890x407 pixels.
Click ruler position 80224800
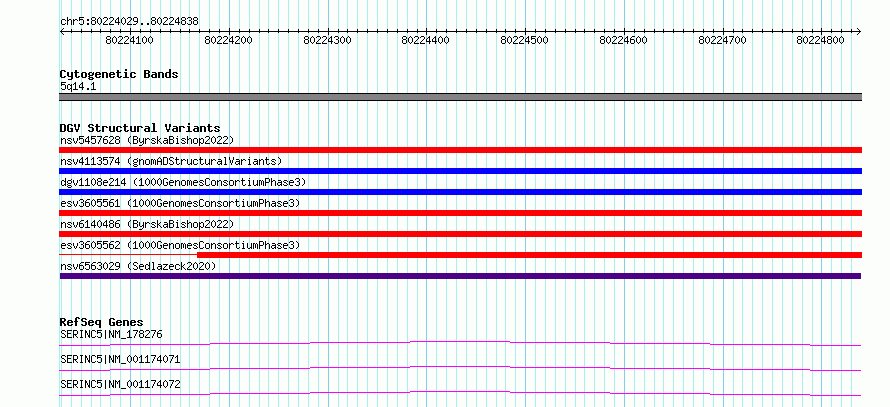point(821,40)
